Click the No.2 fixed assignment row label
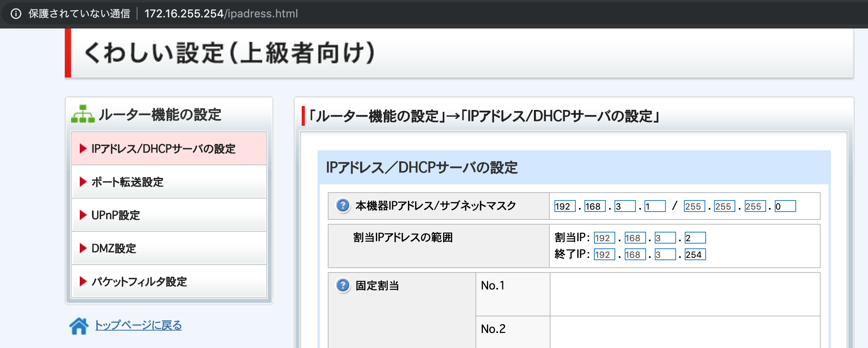This screenshot has width=868, height=348. click(x=493, y=329)
